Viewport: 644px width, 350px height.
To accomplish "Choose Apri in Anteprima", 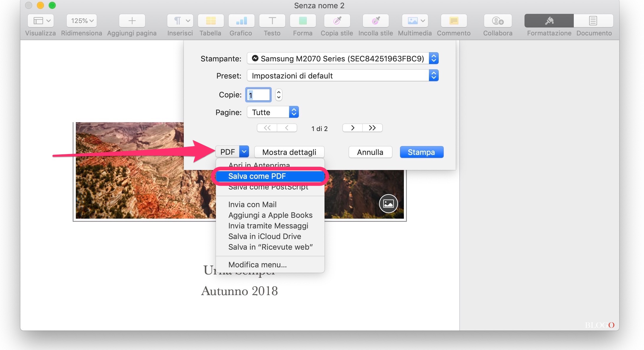I will point(270,165).
